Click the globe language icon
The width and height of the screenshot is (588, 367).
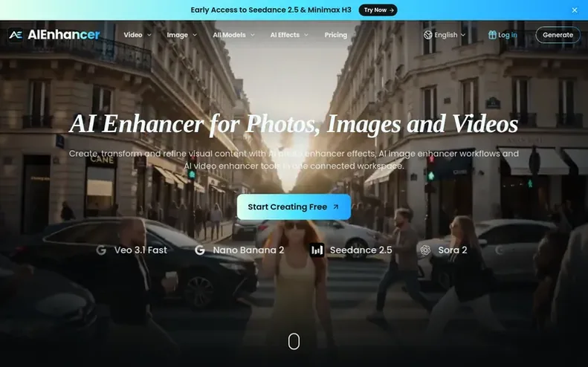coord(428,35)
